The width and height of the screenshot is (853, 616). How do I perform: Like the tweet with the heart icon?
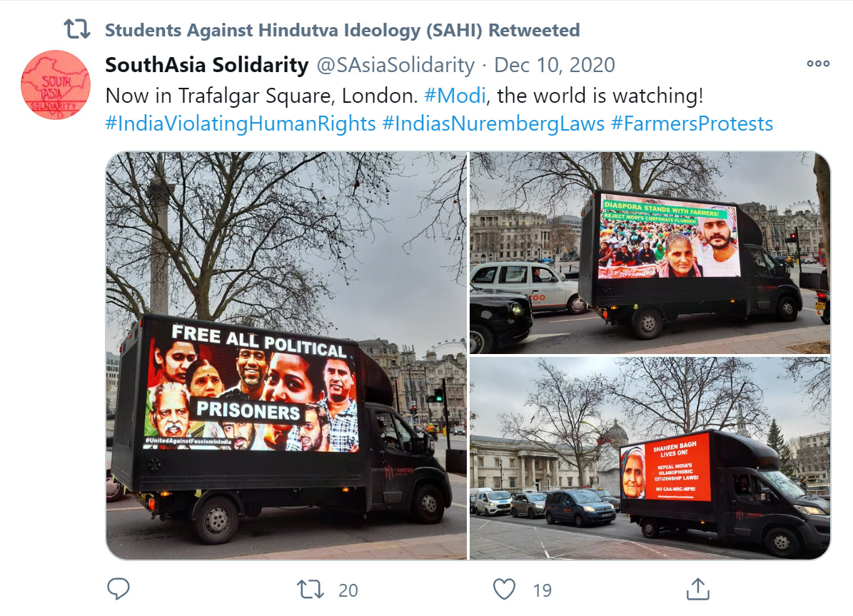[504, 590]
